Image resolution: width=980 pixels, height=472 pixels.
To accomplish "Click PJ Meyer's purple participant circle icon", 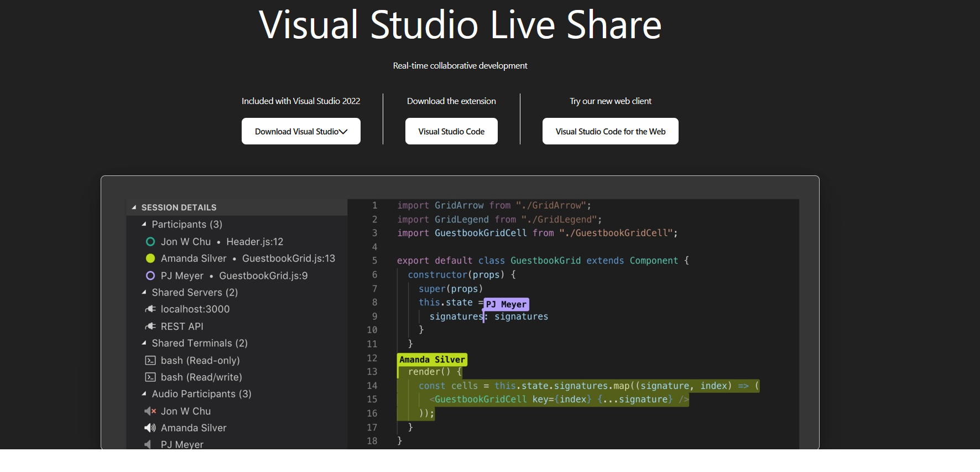I will [x=150, y=276].
